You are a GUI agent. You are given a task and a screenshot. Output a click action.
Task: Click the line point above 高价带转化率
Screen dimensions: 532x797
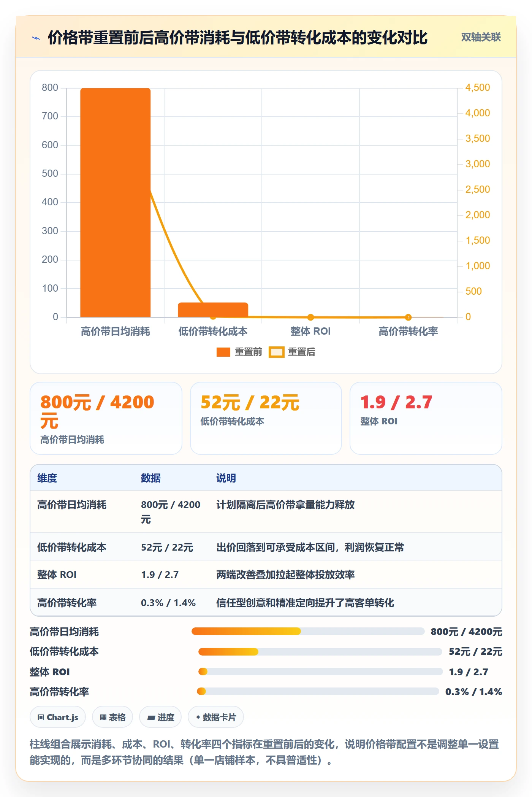[x=408, y=317]
